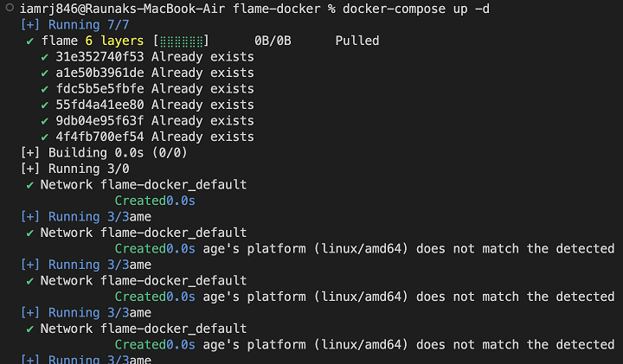Screen dimensions: 623x364
Task: Click the checkmark next to layer a1e50b3961de
Action: pos(45,73)
